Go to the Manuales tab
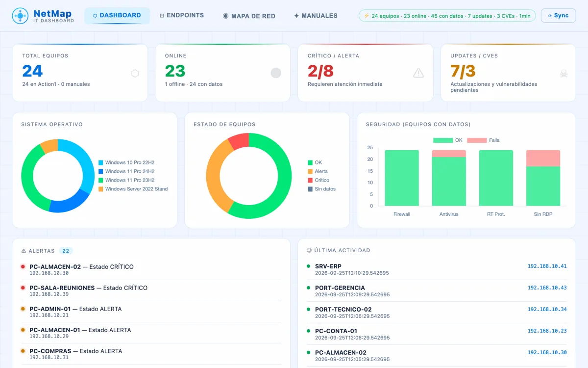588x368 pixels. 316,16
